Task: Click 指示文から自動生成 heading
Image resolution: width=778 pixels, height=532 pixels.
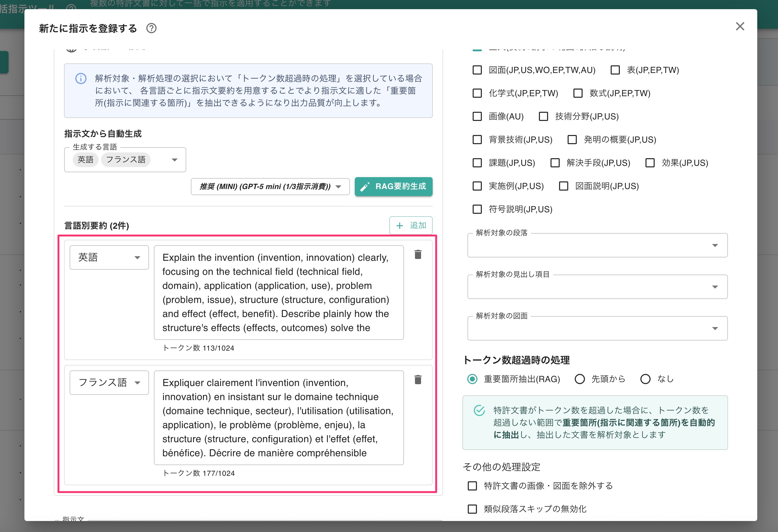Action: pos(103,134)
